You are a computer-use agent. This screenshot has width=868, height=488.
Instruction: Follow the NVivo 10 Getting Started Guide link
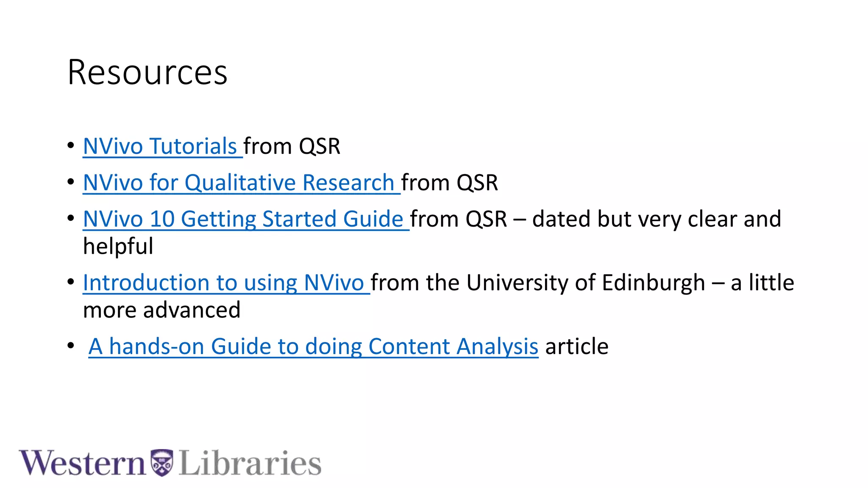(246, 219)
